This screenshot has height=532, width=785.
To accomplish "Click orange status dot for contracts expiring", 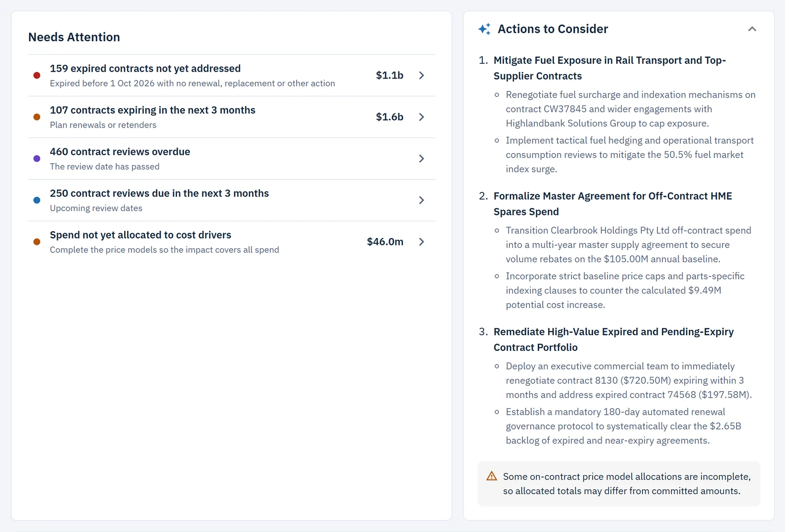I will tap(37, 117).
